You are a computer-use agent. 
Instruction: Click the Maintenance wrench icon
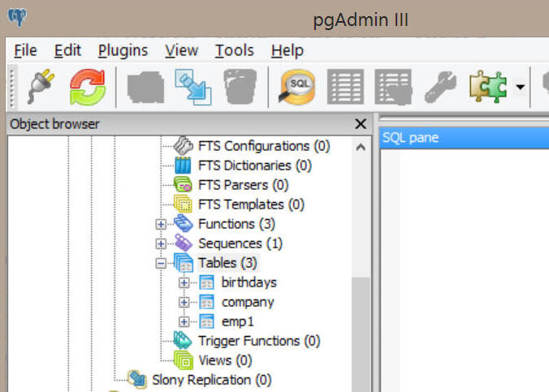(440, 87)
